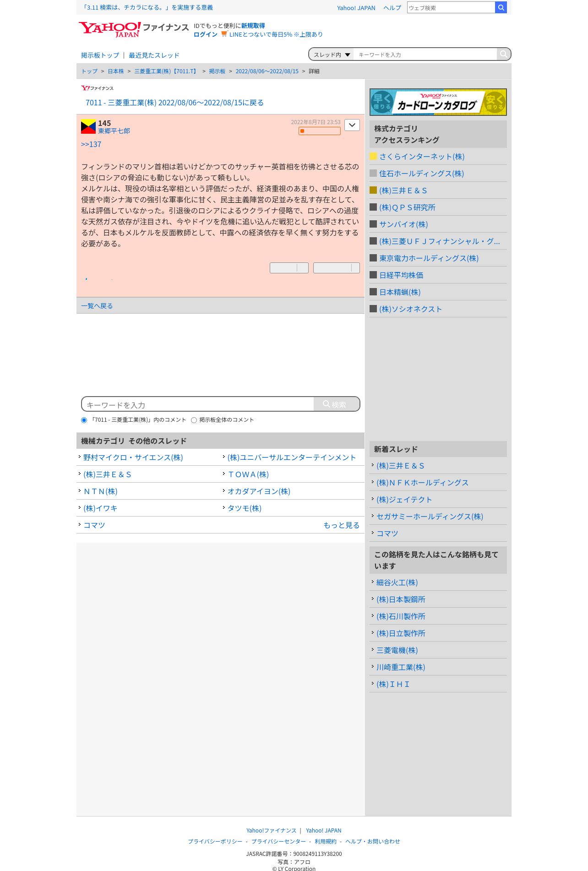Viewport: 588px width, 871px height.
Task: Click the user avatar of 東郷平七郎
Action: (x=88, y=126)
